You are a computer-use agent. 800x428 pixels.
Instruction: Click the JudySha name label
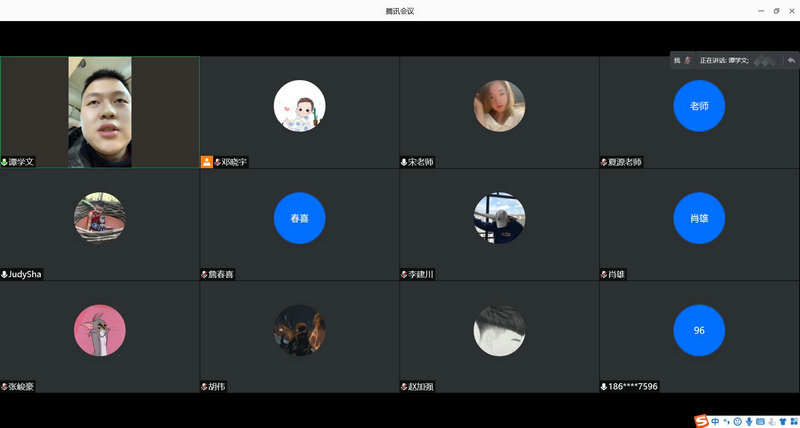coord(24,274)
